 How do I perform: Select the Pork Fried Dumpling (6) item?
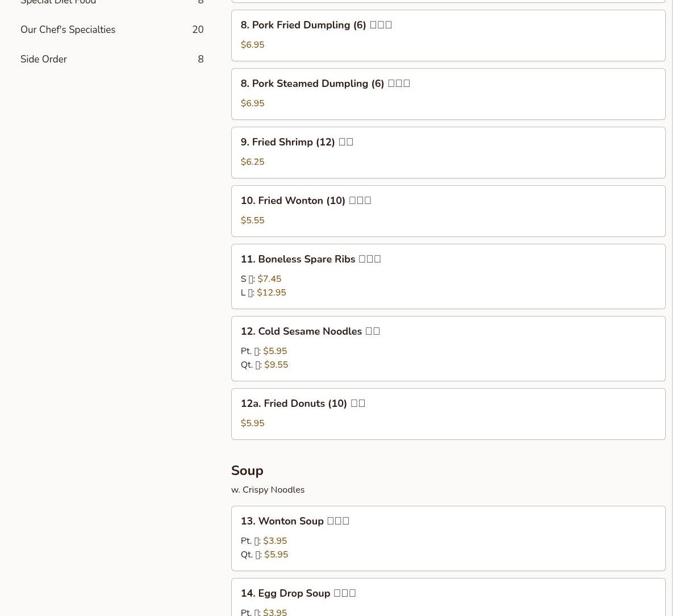[x=448, y=35]
